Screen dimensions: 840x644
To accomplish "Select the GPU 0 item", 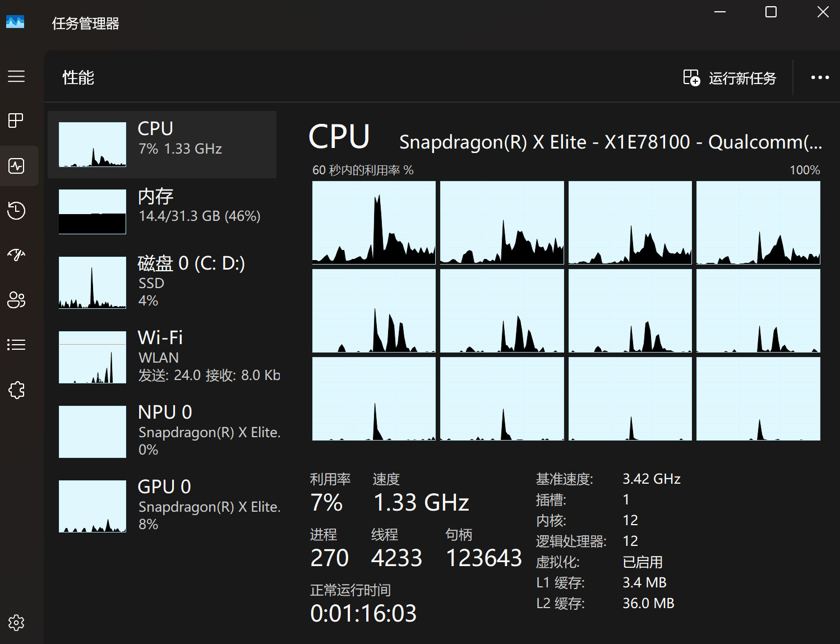I will [x=162, y=506].
